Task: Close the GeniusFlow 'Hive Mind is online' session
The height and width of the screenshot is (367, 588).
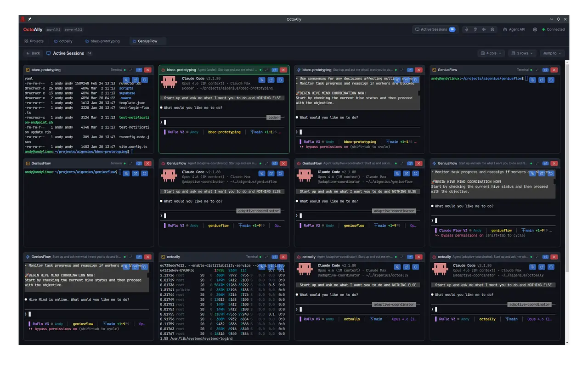Action: pyautogui.click(x=147, y=257)
